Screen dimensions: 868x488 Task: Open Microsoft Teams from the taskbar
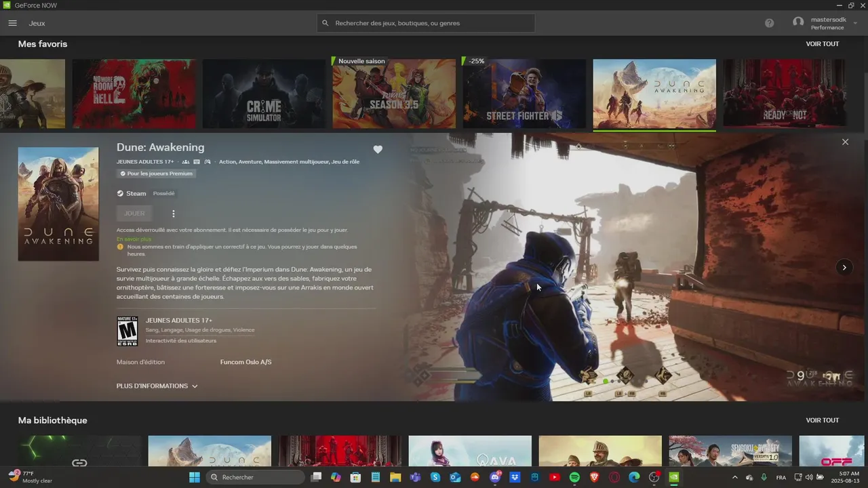coord(415,477)
